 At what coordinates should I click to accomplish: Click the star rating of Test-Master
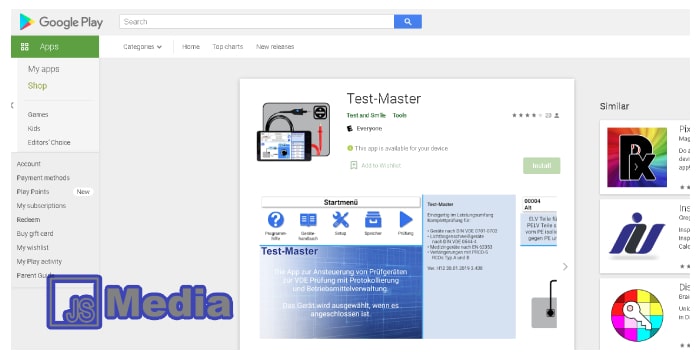click(527, 115)
